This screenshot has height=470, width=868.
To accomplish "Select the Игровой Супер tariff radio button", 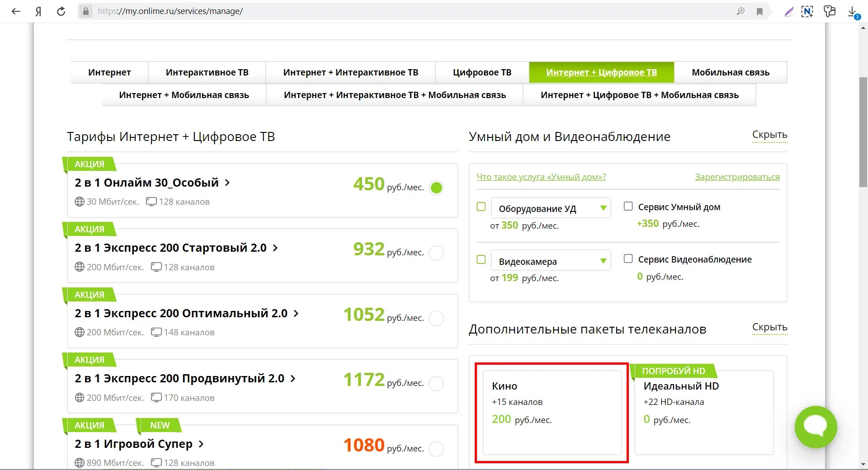I will [x=436, y=449].
